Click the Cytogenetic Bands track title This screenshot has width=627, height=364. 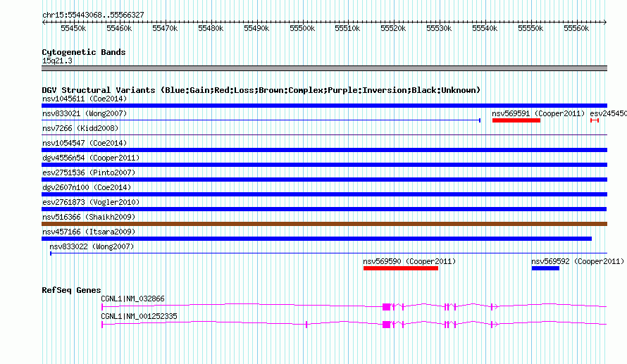[x=84, y=52]
